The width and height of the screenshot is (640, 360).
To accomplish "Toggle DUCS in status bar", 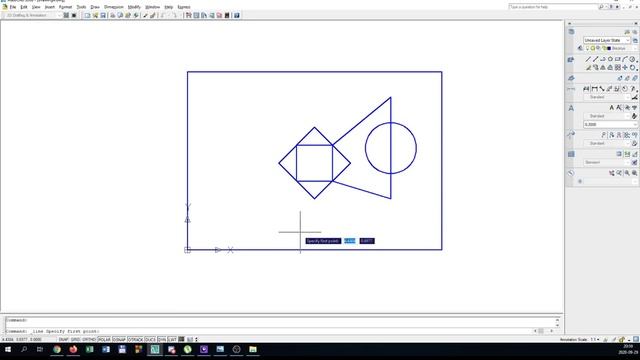I will coord(150,340).
